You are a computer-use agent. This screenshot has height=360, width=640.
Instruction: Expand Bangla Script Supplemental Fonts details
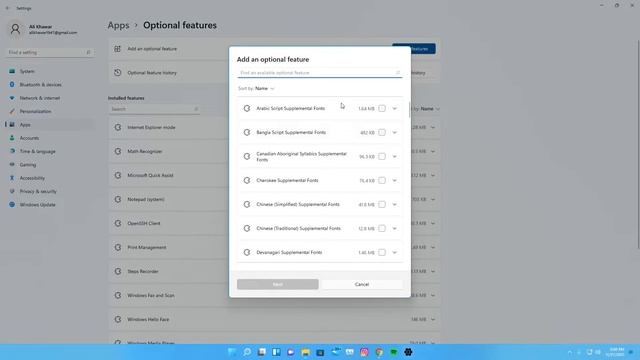[x=395, y=133]
